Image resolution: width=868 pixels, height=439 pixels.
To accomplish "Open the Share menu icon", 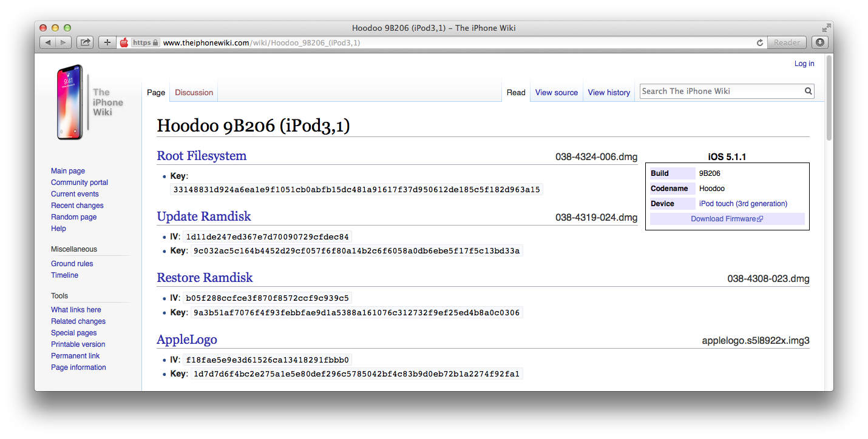I will [x=84, y=42].
